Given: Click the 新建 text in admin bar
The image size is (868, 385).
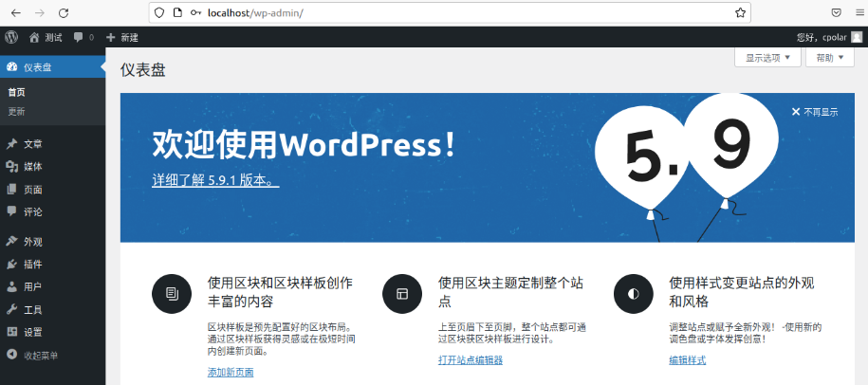Looking at the screenshot, I should click(130, 38).
